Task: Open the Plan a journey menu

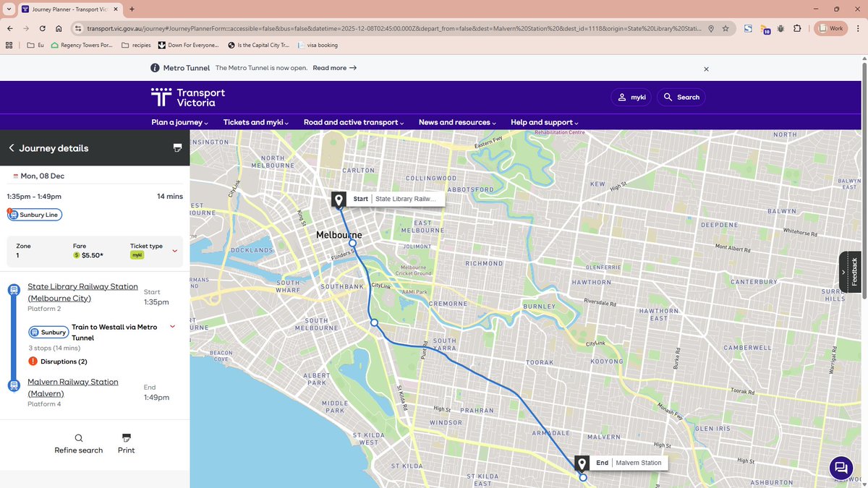Action: point(179,122)
